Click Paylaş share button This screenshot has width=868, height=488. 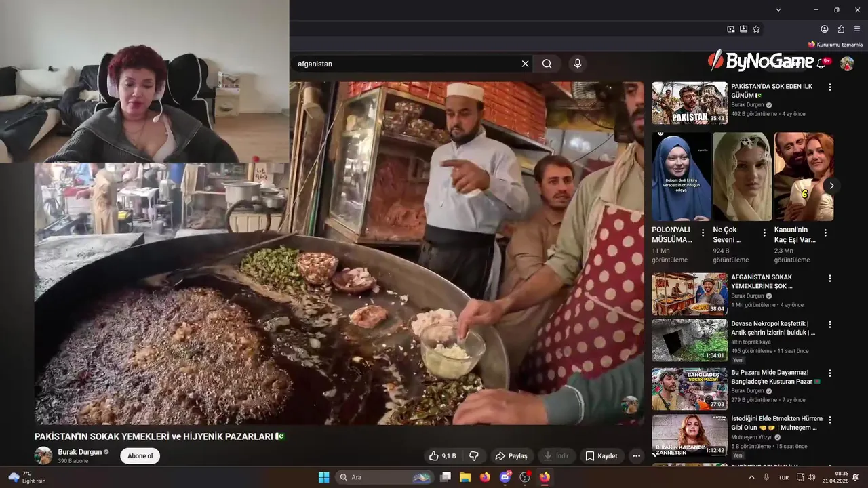tap(511, 456)
